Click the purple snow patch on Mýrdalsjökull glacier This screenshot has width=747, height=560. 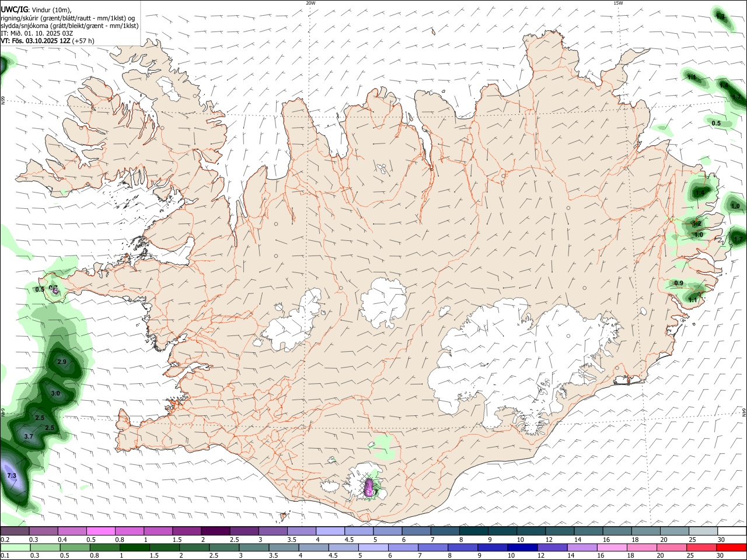pos(369,487)
